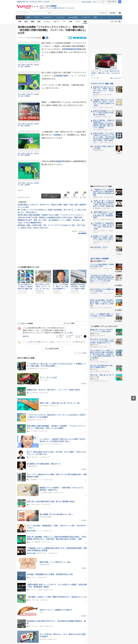Click the マイページ button
This screenshot has height=644, width=138.
tap(103, 13)
